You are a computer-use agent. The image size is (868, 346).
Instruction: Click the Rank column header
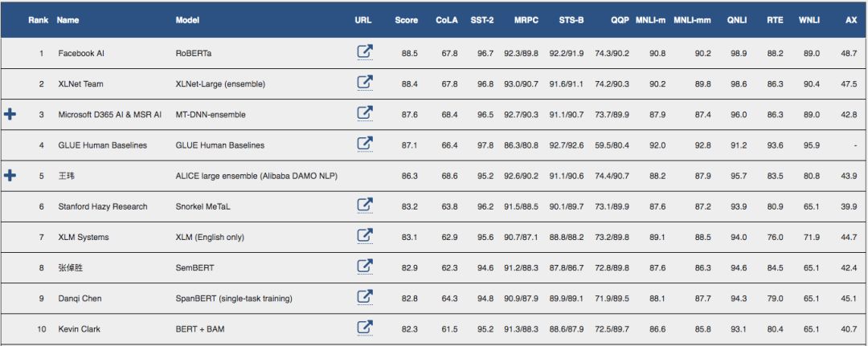click(38, 19)
